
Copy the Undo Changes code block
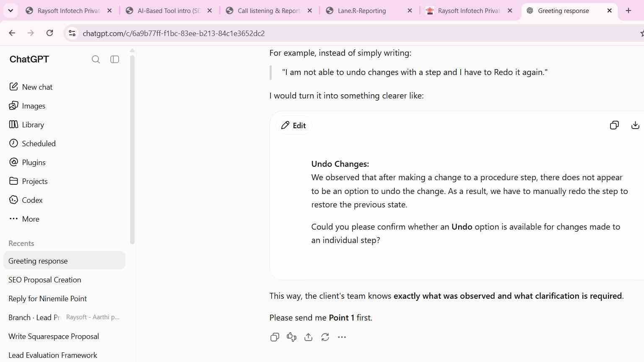pos(614,125)
